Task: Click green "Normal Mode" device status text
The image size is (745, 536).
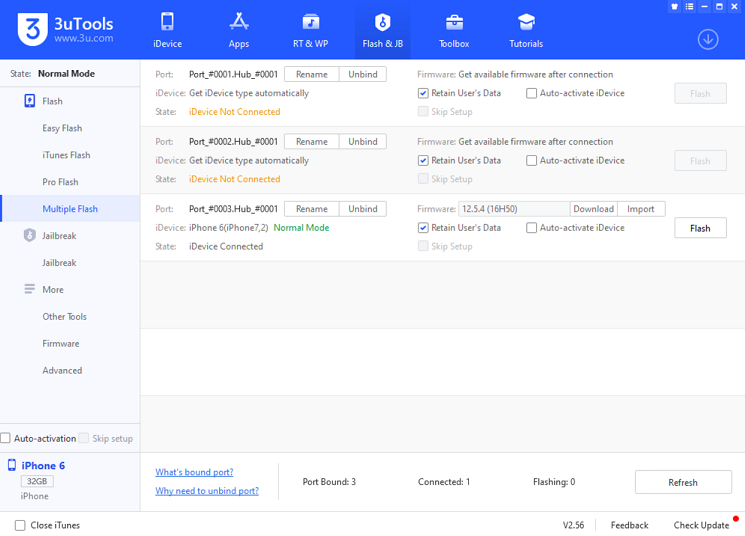Action: click(301, 228)
